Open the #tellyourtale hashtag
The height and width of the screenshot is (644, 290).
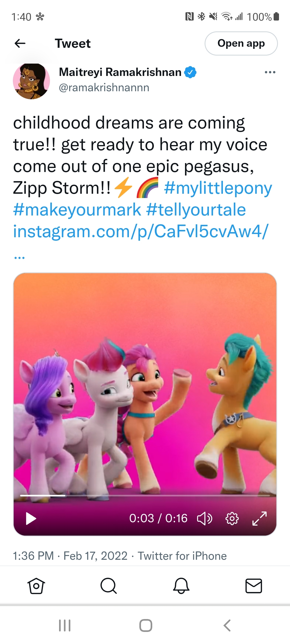196,210
